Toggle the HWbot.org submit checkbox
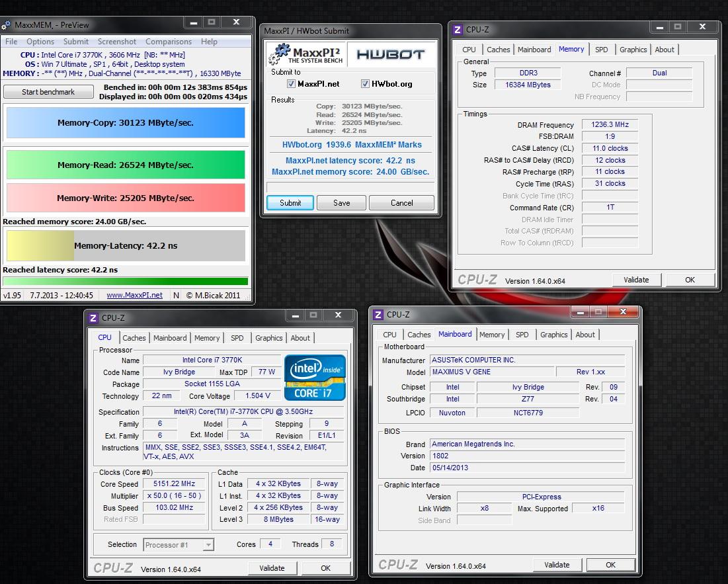The height and width of the screenshot is (584, 728). [365, 84]
